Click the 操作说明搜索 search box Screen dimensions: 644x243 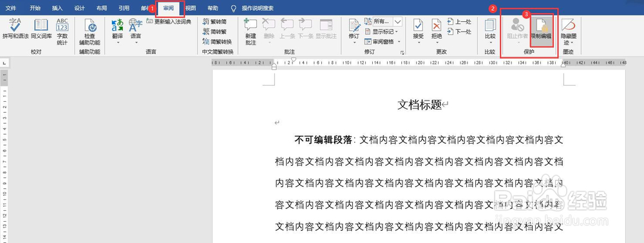[258, 8]
